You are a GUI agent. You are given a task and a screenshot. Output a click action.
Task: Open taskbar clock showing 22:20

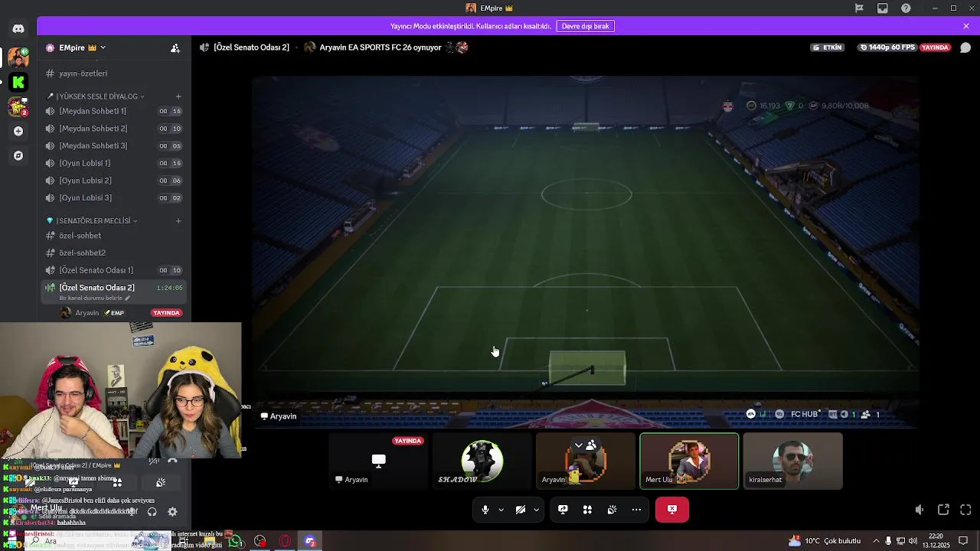[936, 541]
